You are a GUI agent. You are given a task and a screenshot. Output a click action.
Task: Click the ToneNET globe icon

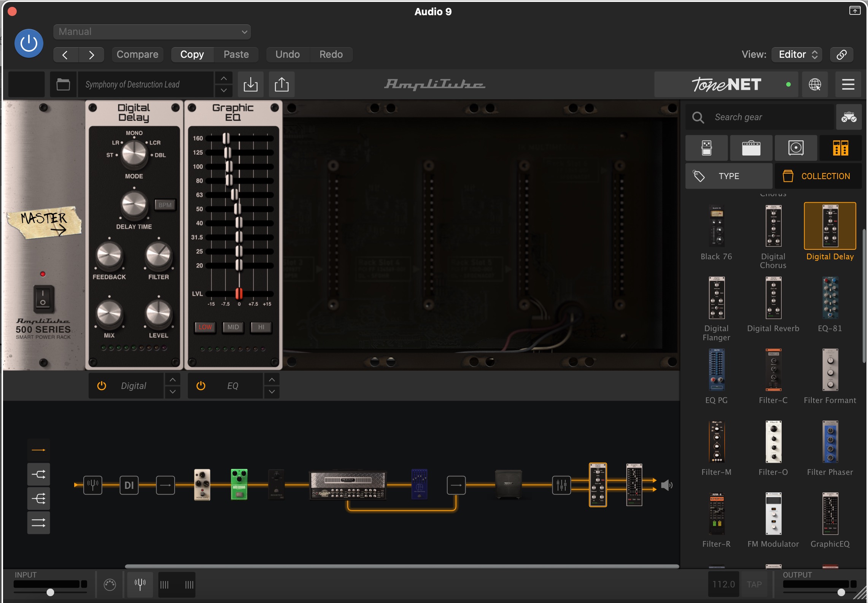tap(814, 84)
